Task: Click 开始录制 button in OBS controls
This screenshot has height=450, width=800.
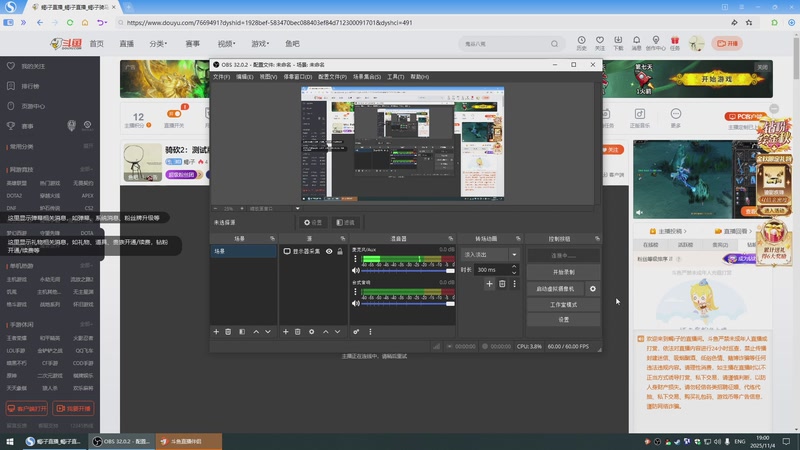Action: pyautogui.click(x=563, y=272)
